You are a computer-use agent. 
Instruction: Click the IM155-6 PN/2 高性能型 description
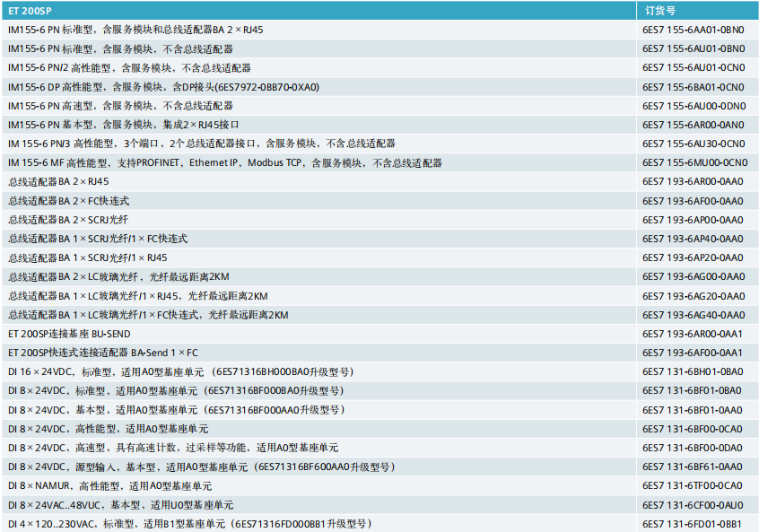pyautogui.click(x=129, y=68)
